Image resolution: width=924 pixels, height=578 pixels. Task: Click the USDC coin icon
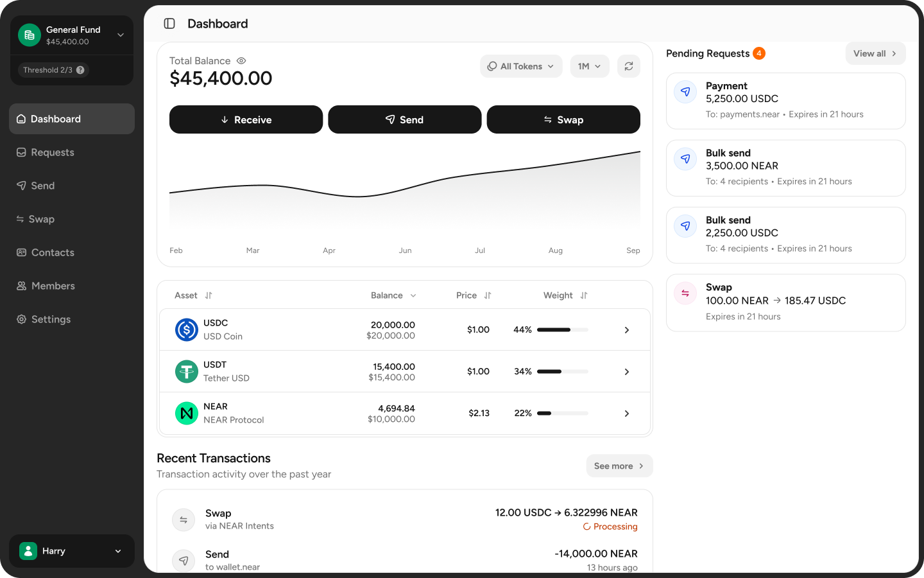tap(187, 329)
